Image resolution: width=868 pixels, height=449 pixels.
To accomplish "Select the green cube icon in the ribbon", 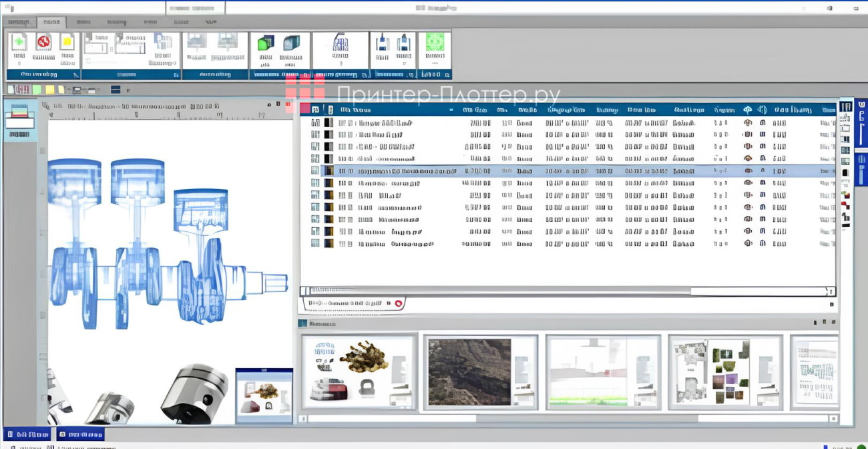I will tap(265, 43).
